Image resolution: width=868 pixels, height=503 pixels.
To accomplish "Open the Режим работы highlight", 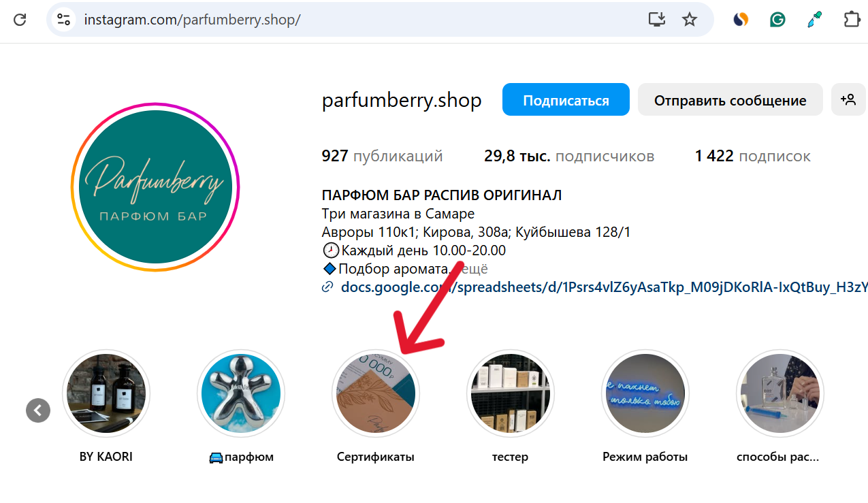I will coord(645,393).
